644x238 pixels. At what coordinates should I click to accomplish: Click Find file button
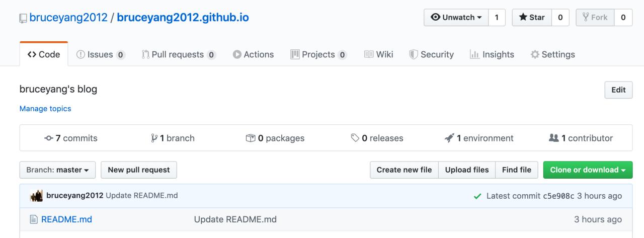[x=517, y=170]
